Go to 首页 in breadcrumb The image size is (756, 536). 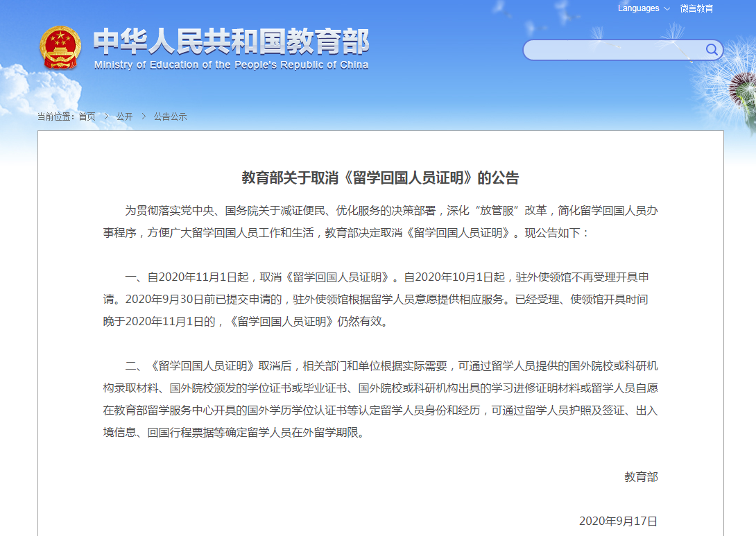tap(87, 116)
